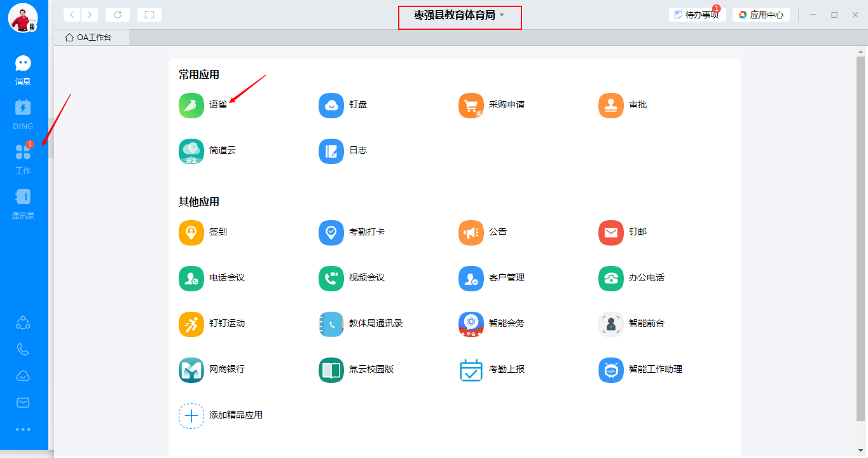This screenshot has height=458, width=868.
Task: Refresh the page with reload button
Action: coord(118,15)
